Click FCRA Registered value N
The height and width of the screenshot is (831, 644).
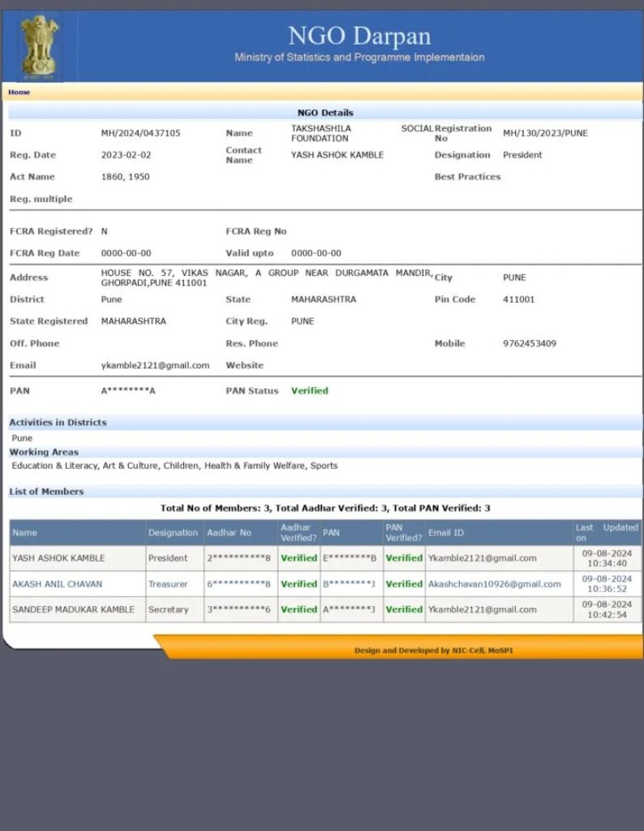(x=105, y=231)
